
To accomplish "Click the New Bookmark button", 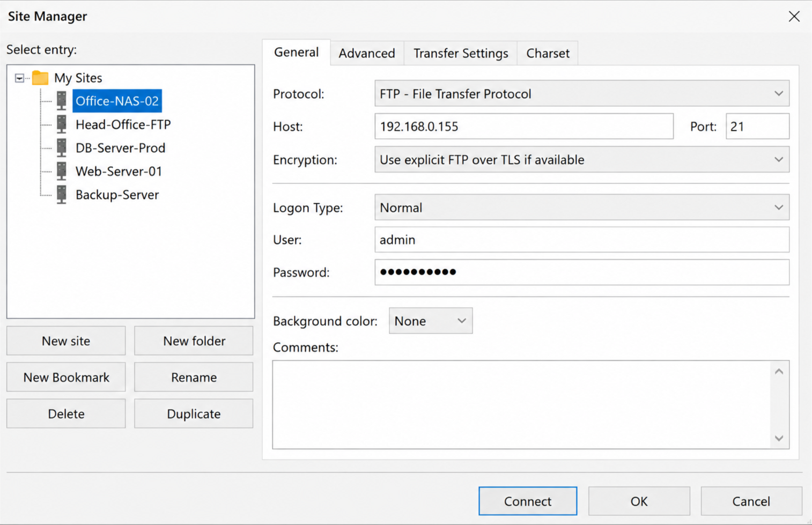I will tap(66, 378).
